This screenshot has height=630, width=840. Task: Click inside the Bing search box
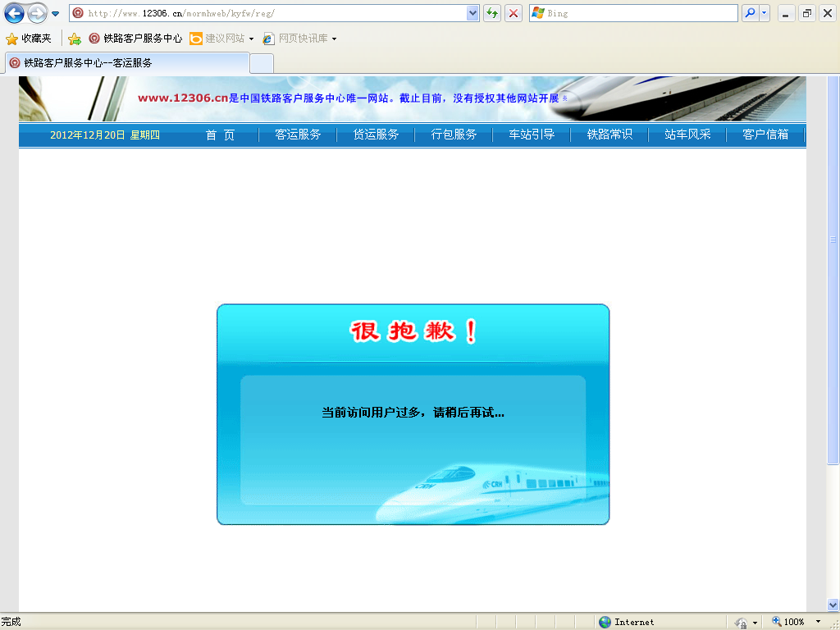click(x=633, y=13)
